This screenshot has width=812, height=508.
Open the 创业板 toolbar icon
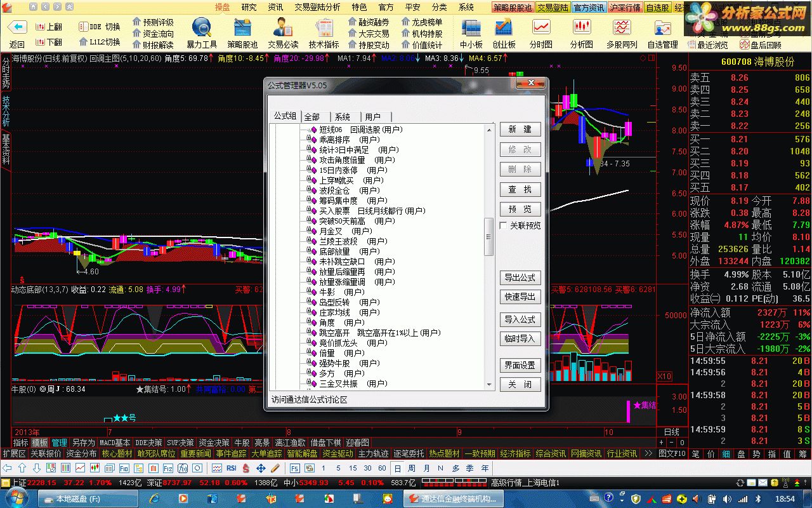coord(504,28)
